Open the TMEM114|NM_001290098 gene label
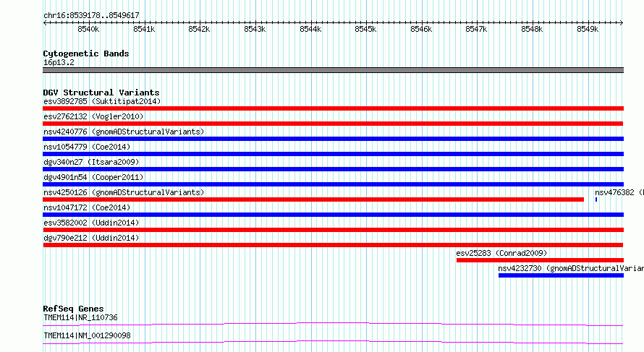Viewport: 644px width, 352px height. [87, 335]
